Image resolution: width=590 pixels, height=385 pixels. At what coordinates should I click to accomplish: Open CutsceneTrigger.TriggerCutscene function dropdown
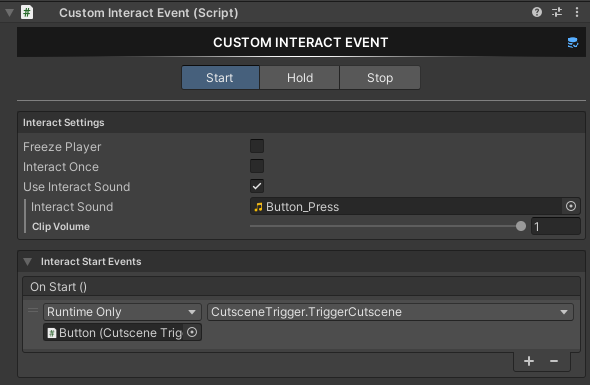[x=391, y=312]
